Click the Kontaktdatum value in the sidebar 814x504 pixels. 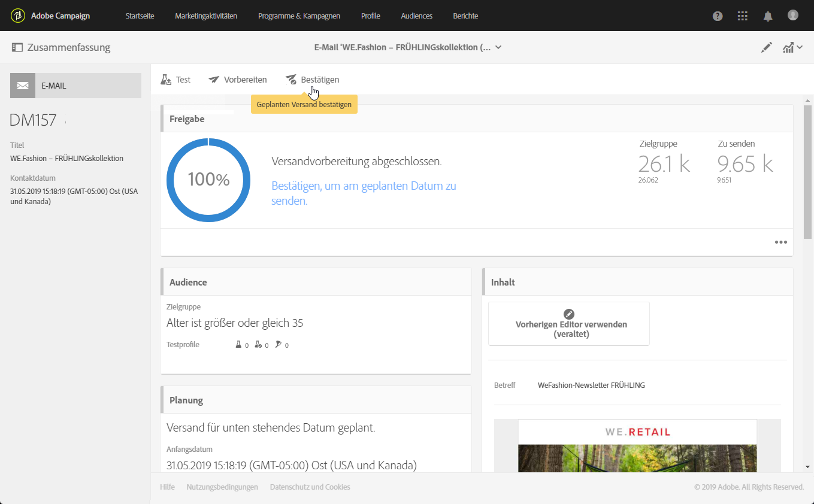click(74, 196)
